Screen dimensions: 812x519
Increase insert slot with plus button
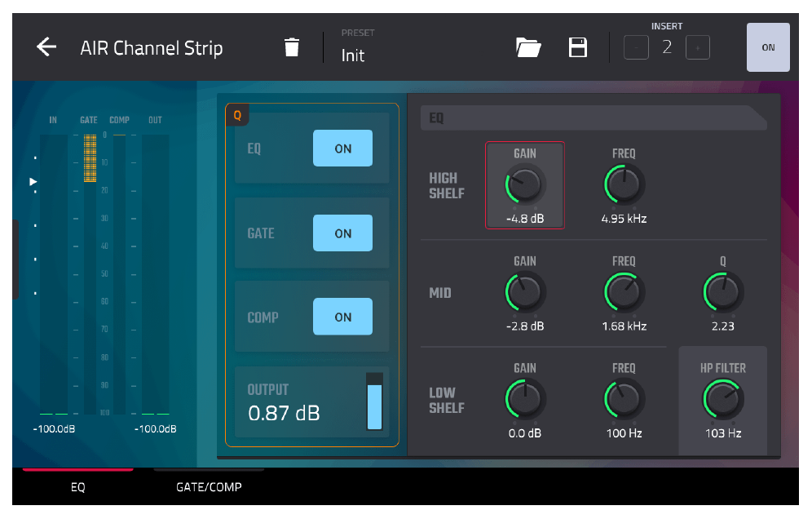(x=698, y=47)
